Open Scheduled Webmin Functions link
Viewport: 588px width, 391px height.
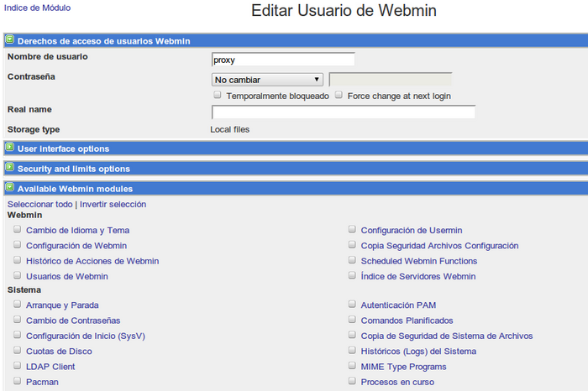click(419, 261)
